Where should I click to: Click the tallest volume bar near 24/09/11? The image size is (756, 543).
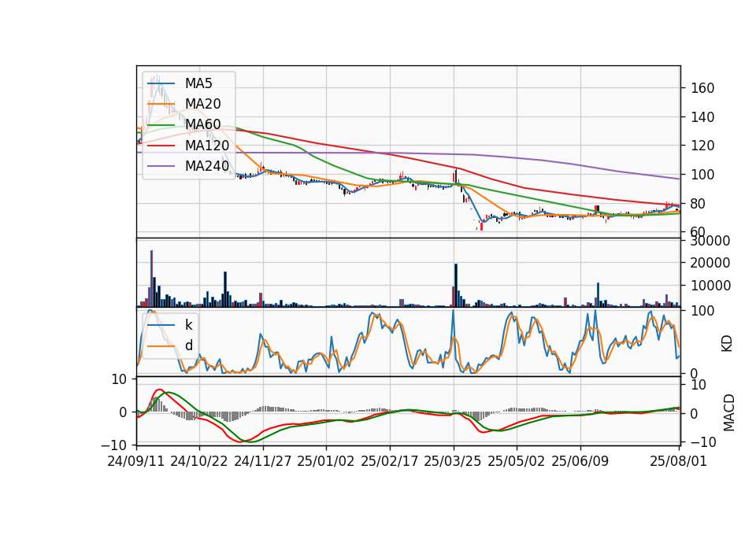coord(151,279)
